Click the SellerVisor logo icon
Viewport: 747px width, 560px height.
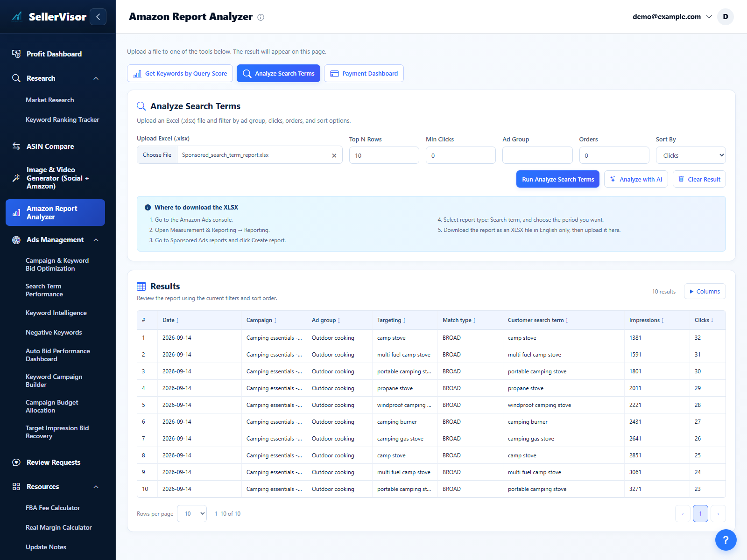click(17, 17)
